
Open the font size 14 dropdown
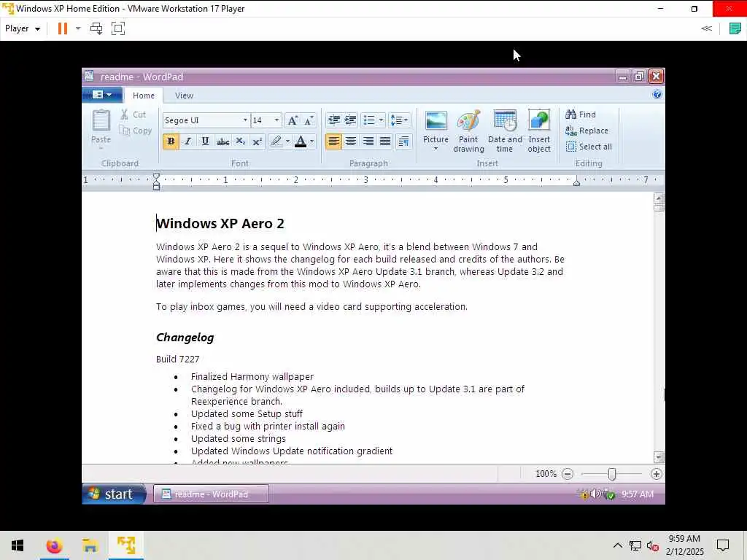[x=276, y=120]
